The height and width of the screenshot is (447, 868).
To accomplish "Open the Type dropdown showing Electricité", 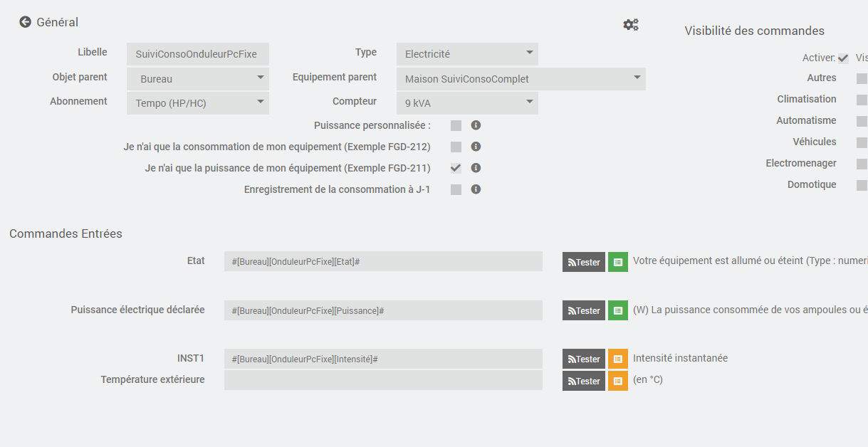I will click(x=467, y=54).
